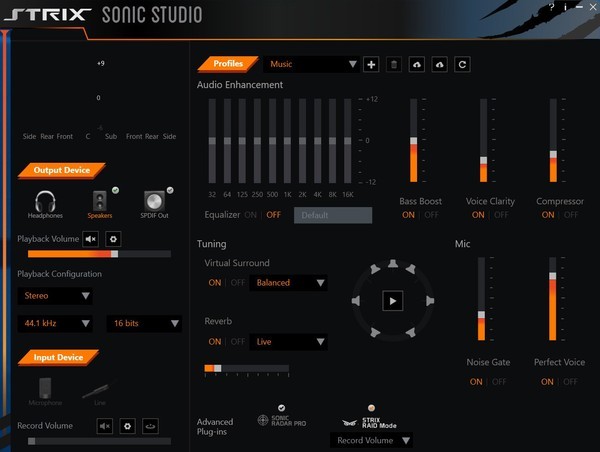Click the 1K equalizer band slider
This screenshot has width=600, height=452.
tap(287, 141)
